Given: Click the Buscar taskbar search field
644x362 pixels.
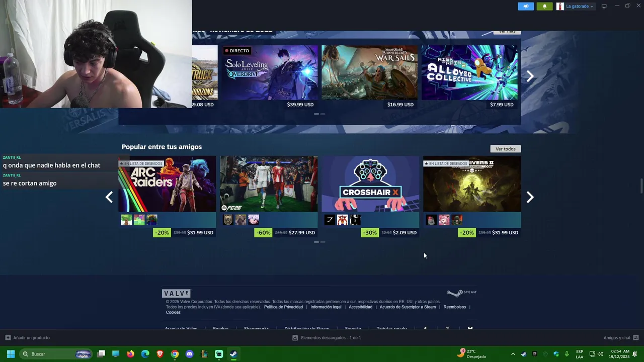Looking at the screenshot, I should click(x=56, y=354).
